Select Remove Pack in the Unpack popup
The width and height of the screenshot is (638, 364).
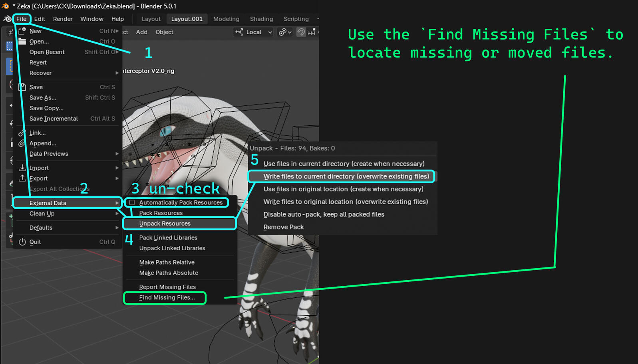284,227
